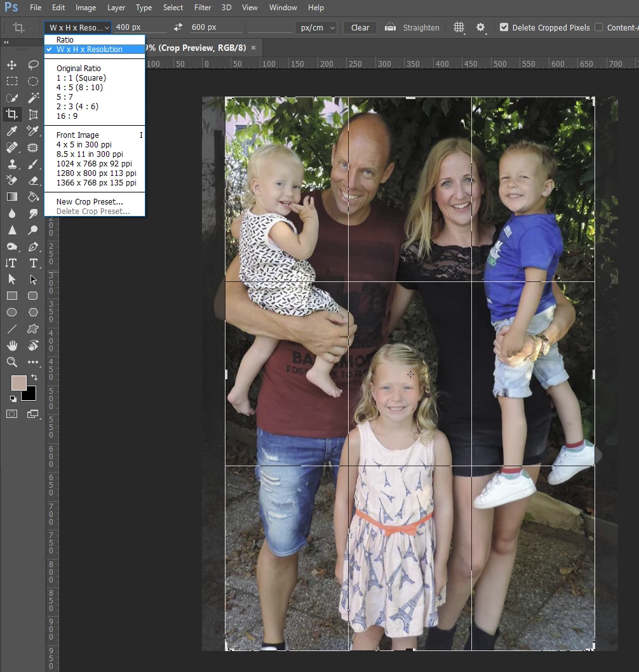Screen dimensions: 639x672
Task: Switch foreground and background colors
Action: pos(34,377)
